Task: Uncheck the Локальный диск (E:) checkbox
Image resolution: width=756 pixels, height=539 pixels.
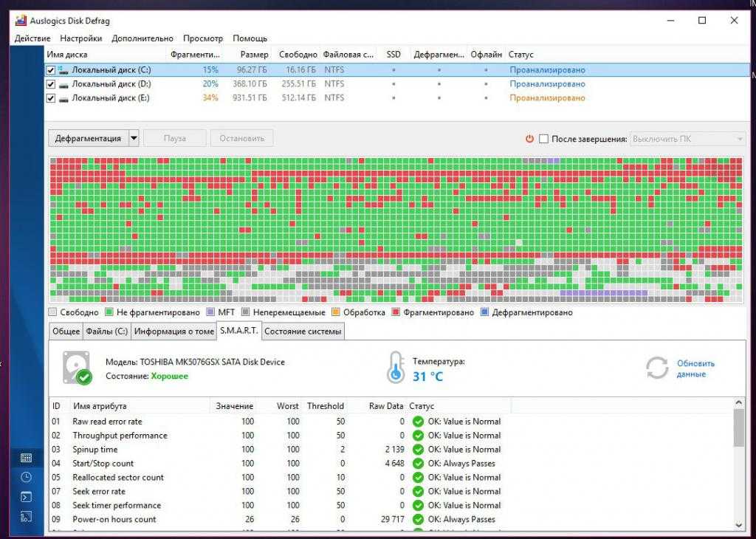Action: pyautogui.click(x=51, y=98)
